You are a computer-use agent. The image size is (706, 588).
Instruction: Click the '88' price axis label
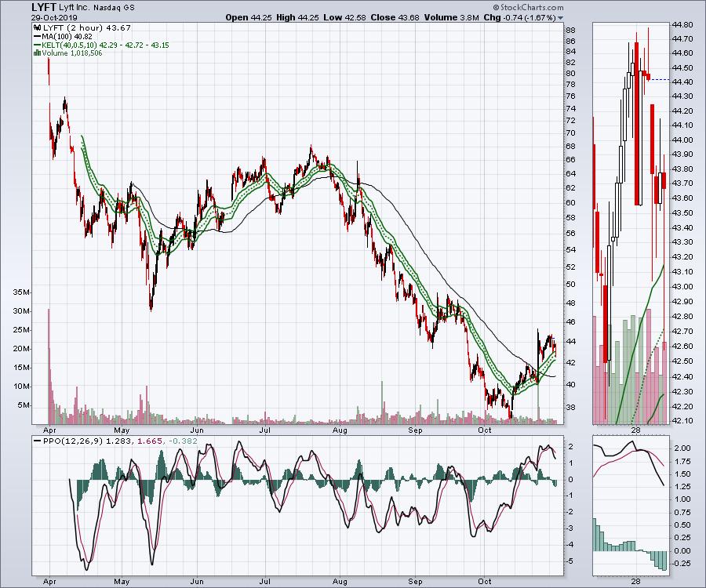tap(570, 31)
